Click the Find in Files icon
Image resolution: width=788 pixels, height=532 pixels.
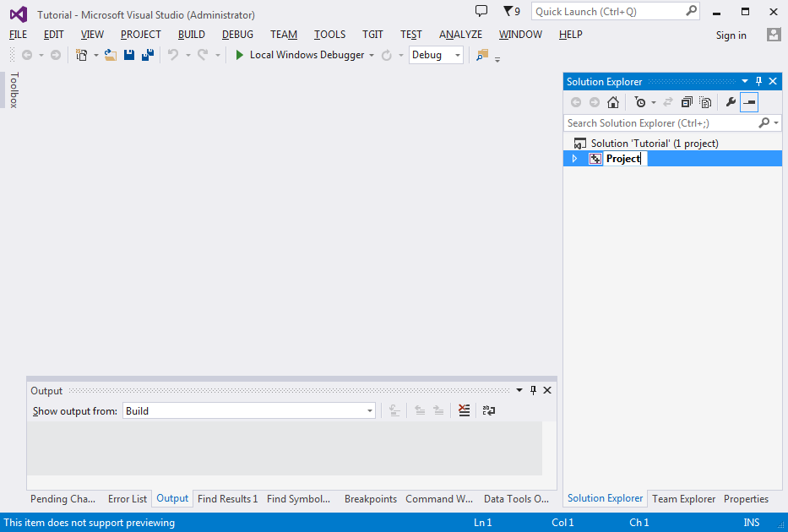482,55
